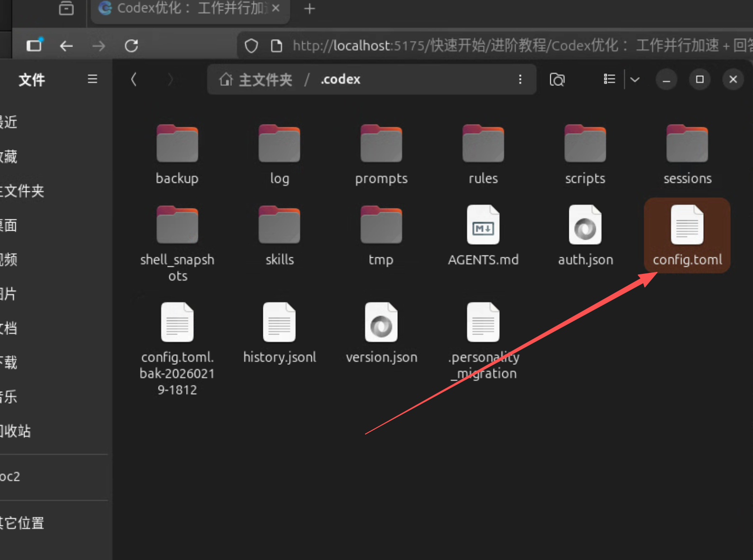Toggle list view layout button
Screen dimensions: 753x560
(x=609, y=80)
